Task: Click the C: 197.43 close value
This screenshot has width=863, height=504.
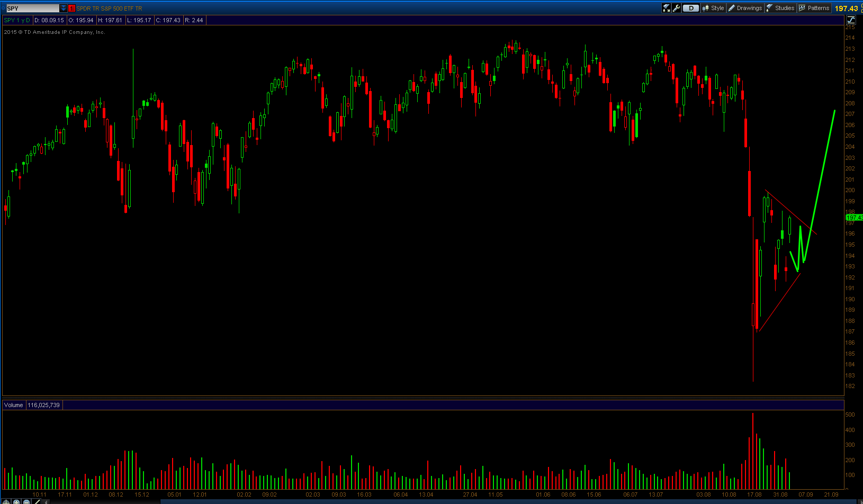Action: point(168,20)
